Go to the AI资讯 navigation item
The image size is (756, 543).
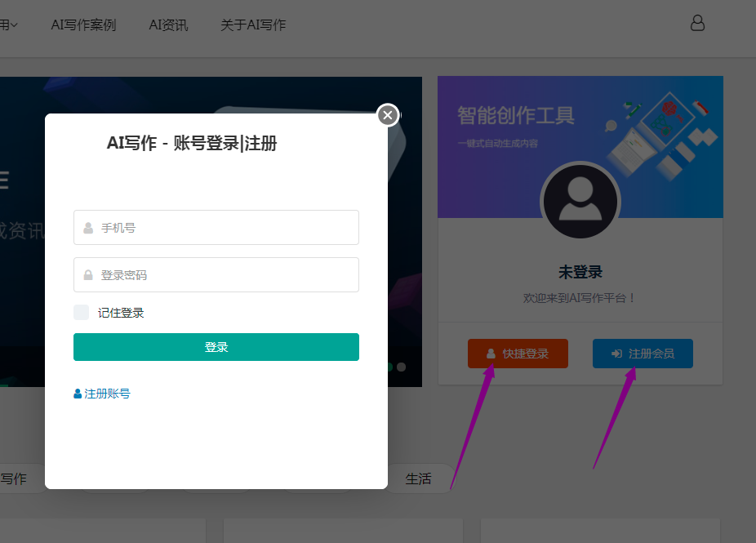pyautogui.click(x=168, y=25)
